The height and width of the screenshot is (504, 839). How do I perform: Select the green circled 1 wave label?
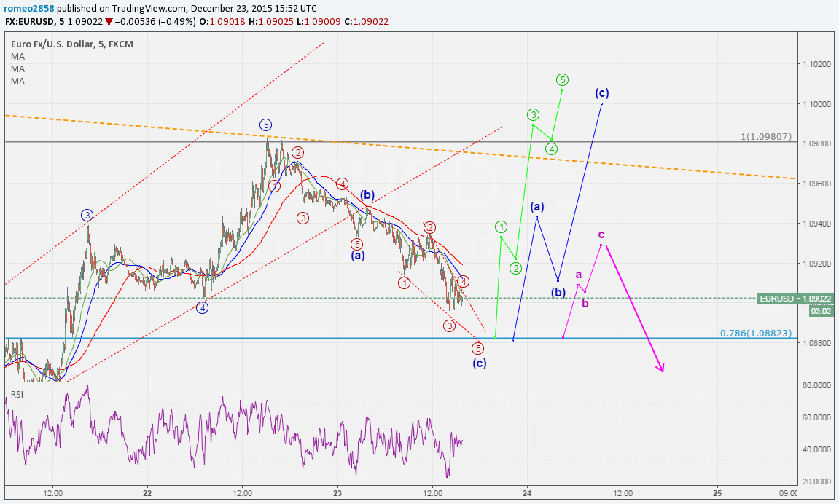501,227
